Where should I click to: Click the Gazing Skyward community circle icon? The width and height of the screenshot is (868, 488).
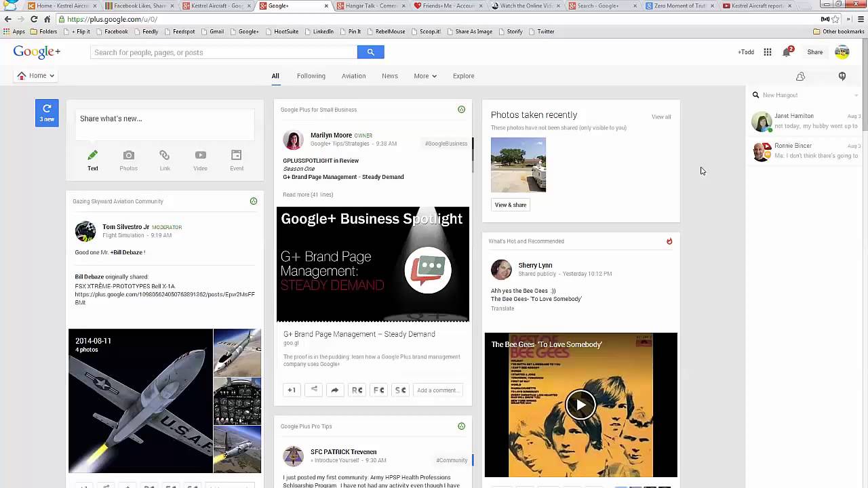[x=254, y=201]
